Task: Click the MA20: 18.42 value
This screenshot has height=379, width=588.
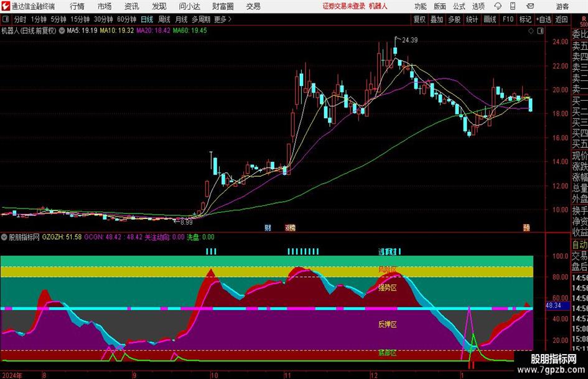Action: (x=153, y=30)
